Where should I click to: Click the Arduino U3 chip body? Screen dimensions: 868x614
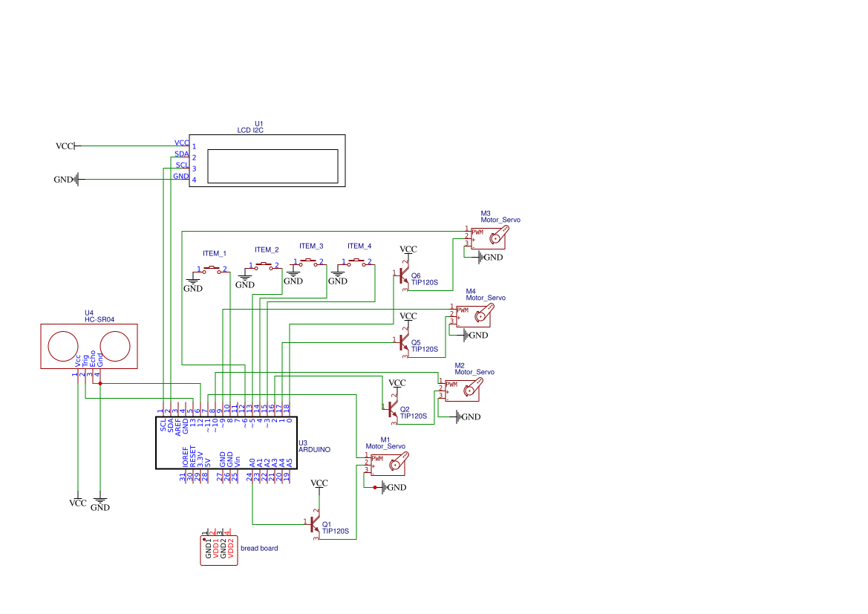226,443
